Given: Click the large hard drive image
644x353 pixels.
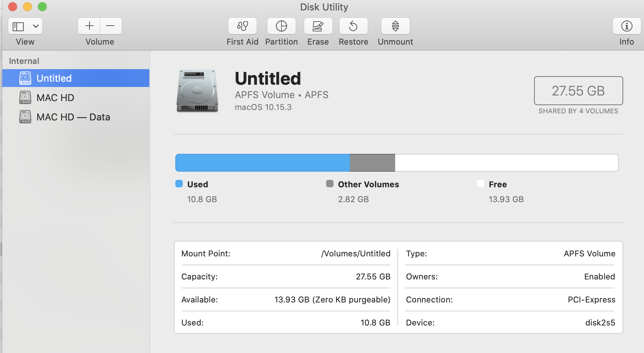Looking at the screenshot, I should (197, 91).
